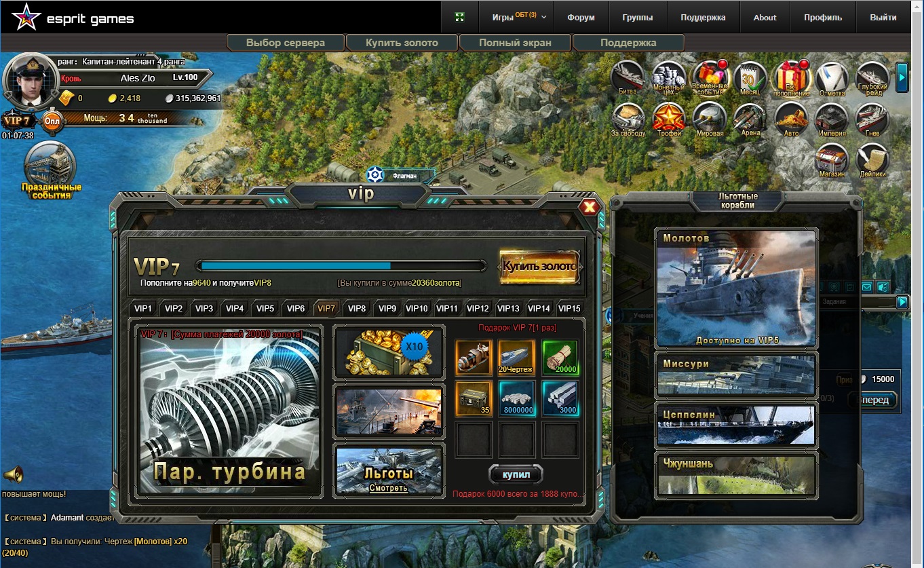This screenshot has height=568, width=924.
Task: Expand the top-right icon bar arrow
Action: point(902,77)
